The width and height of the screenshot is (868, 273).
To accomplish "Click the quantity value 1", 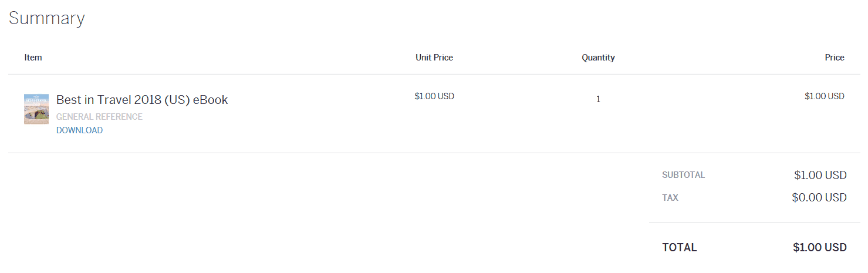I will [x=599, y=99].
